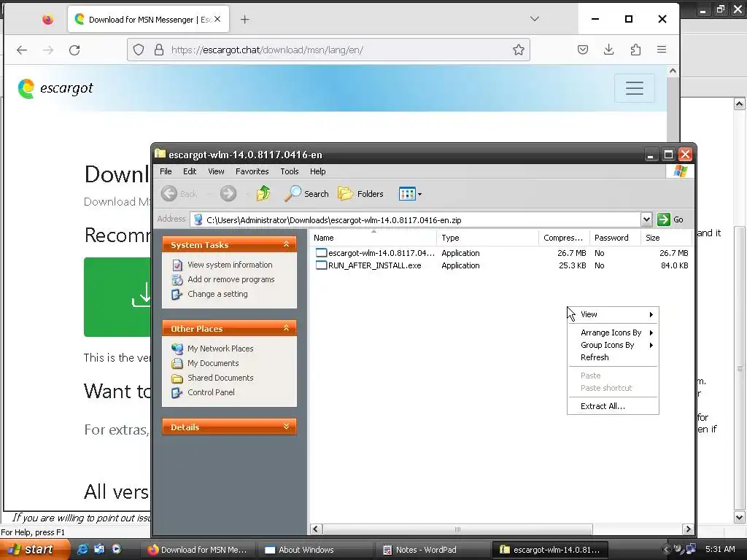Open Group Icons By submenu
Viewport: 747px width, 560px height.
[613, 345]
